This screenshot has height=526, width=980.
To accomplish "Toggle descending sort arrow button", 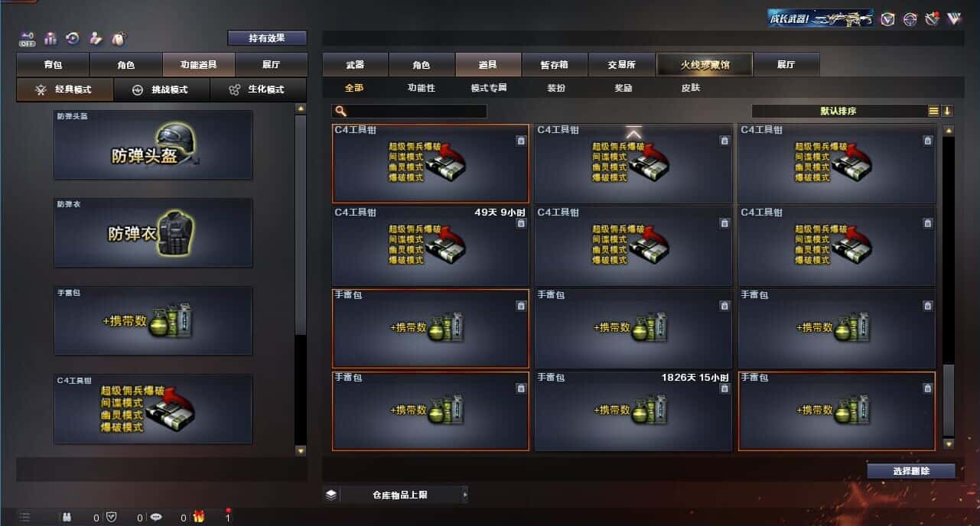I will (947, 111).
